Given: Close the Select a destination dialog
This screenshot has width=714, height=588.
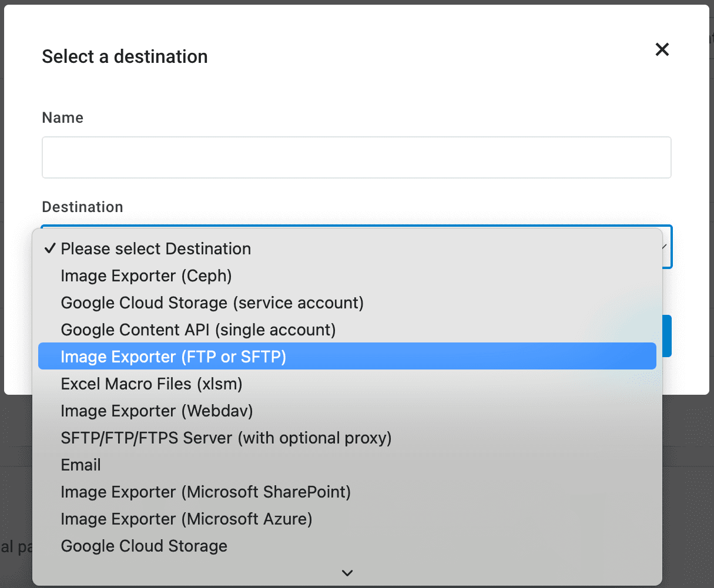Looking at the screenshot, I should (x=662, y=49).
